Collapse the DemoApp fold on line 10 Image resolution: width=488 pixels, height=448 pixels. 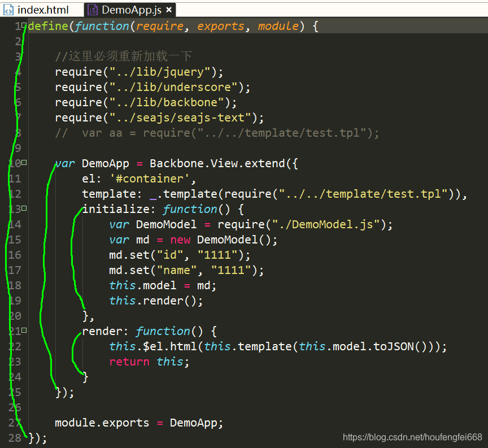tap(24, 163)
